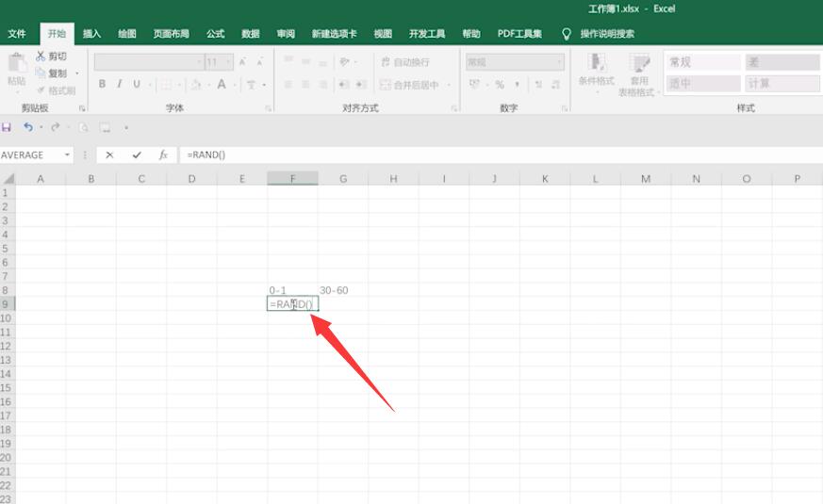This screenshot has height=504, width=823.
Task: Confirm formula with the checkmark button
Action: pos(137,154)
